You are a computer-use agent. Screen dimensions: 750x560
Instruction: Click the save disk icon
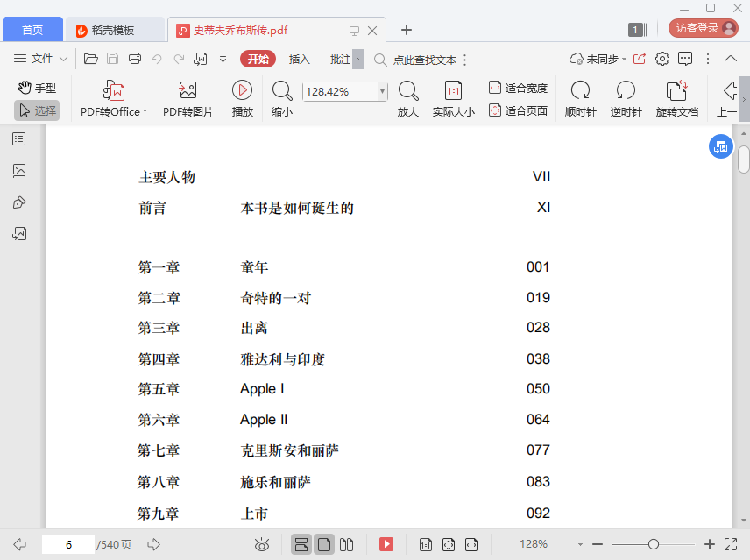112,59
